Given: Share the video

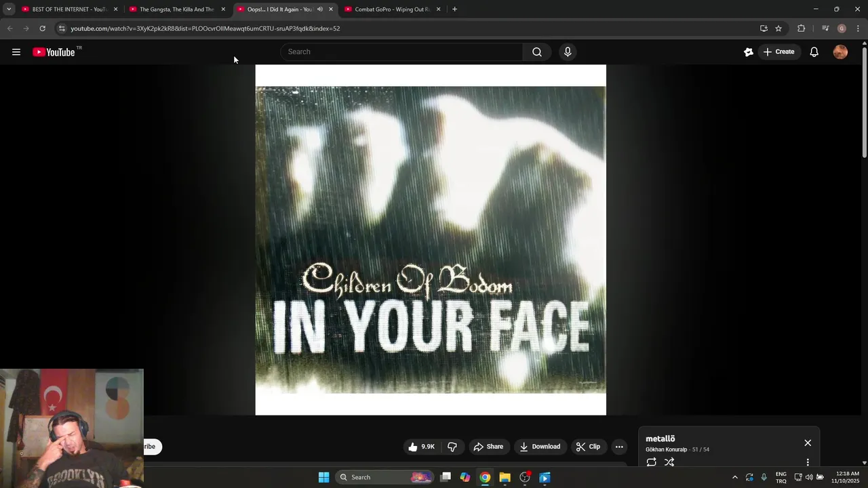Looking at the screenshot, I should [488, 447].
